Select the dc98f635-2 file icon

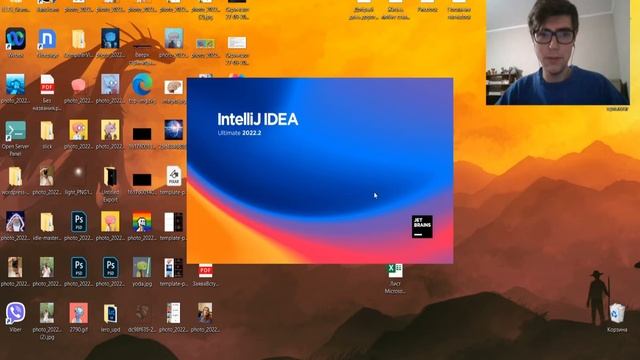tap(142, 313)
